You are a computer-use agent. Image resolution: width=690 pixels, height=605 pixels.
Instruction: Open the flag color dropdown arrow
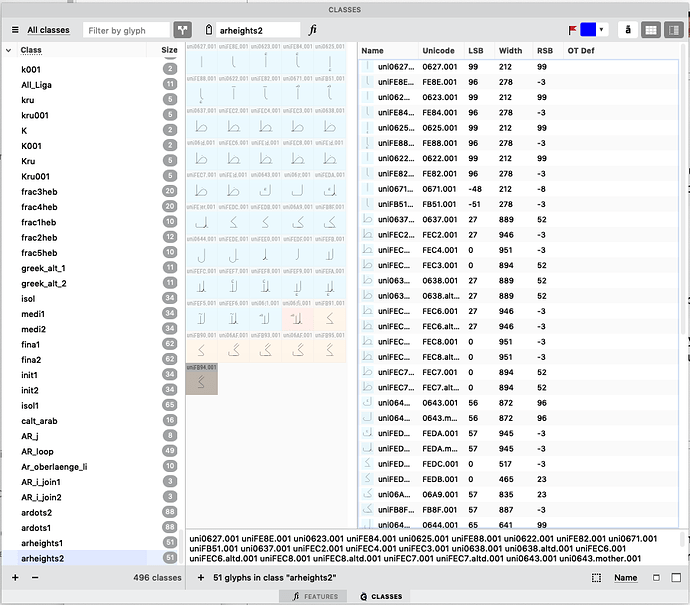[x=602, y=30]
